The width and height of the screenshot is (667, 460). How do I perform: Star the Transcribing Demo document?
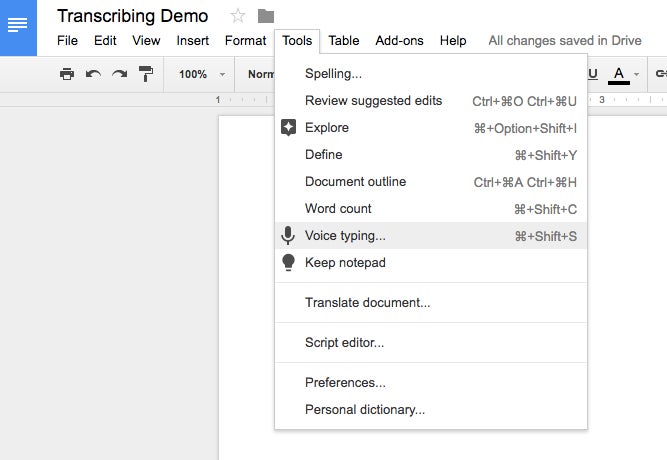click(238, 16)
